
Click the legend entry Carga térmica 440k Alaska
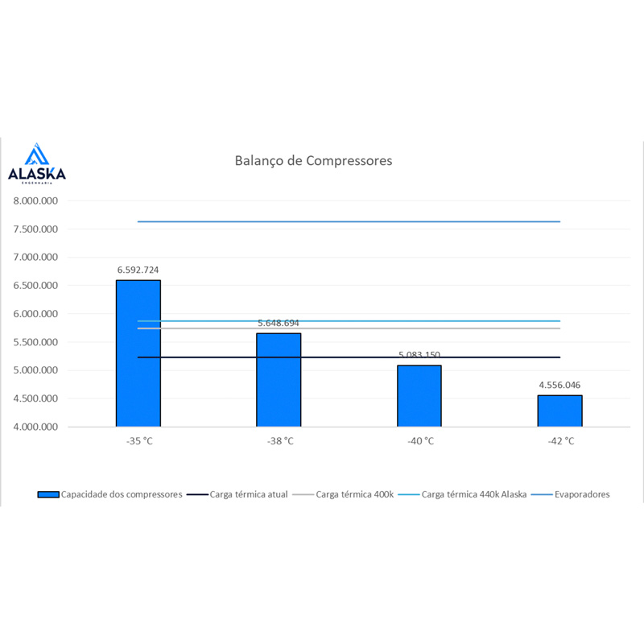click(462, 494)
